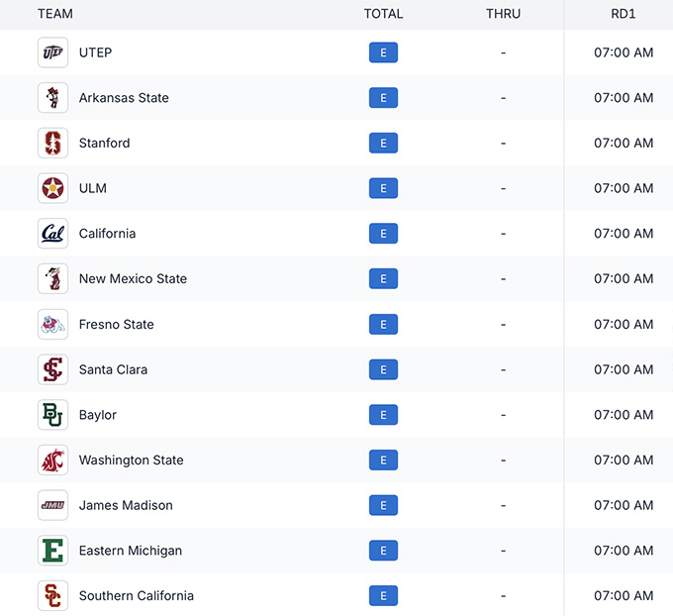Click the Arkansas State logo icon

[52, 97]
